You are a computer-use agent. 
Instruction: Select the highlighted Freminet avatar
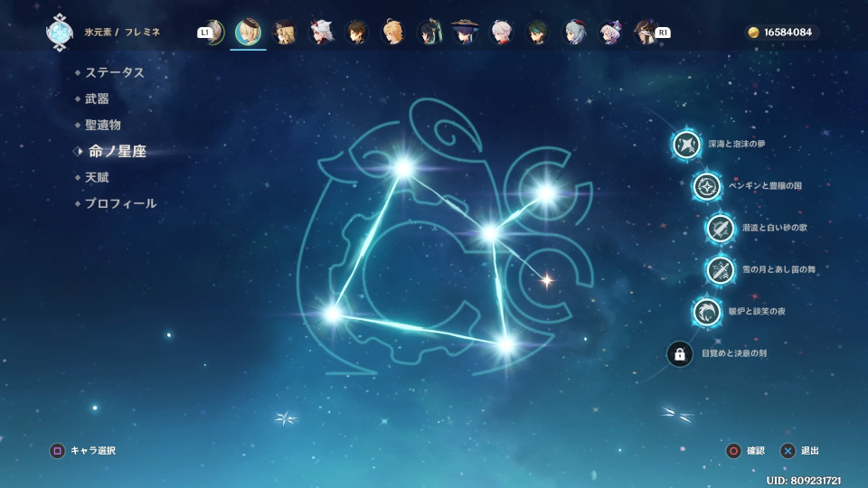[x=248, y=33]
